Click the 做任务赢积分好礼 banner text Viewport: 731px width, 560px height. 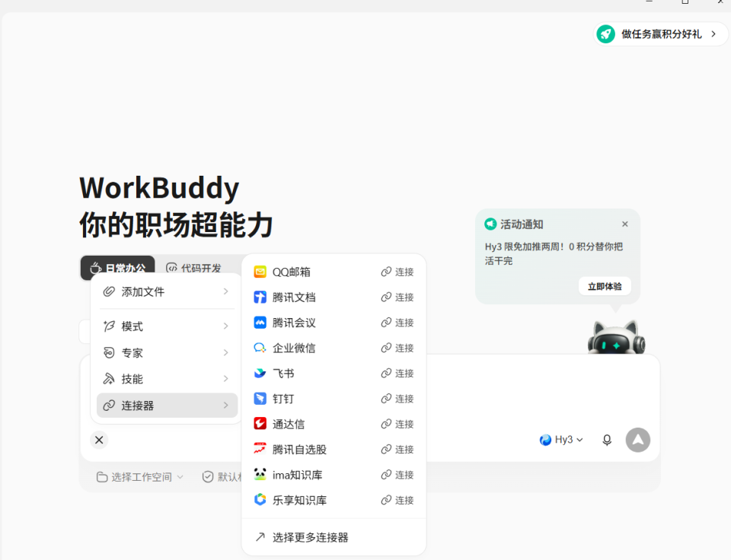(661, 34)
